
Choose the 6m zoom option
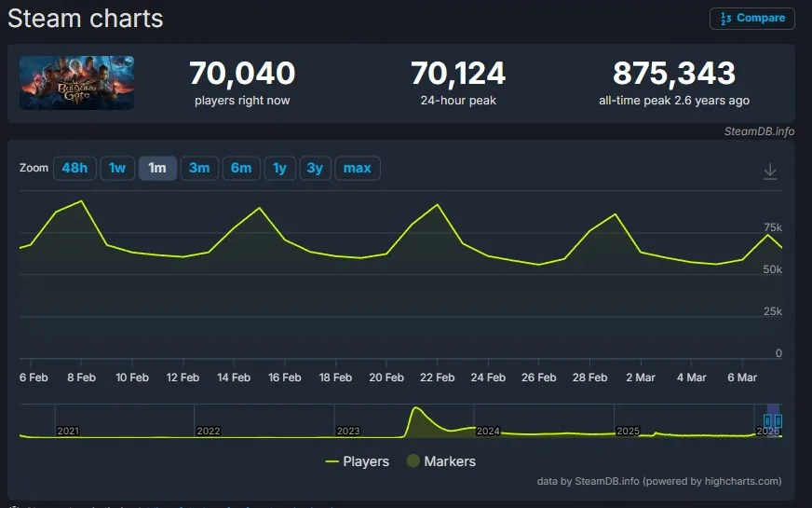point(241,168)
